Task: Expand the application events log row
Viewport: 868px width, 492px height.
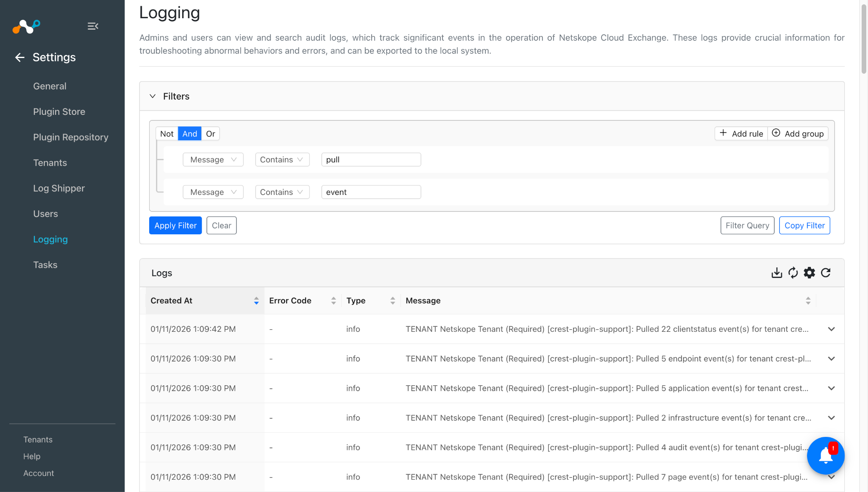Action: click(x=832, y=389)
